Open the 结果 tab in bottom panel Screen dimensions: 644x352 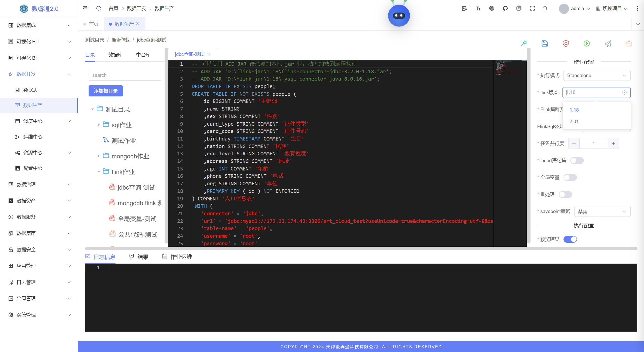click(142, 257)
